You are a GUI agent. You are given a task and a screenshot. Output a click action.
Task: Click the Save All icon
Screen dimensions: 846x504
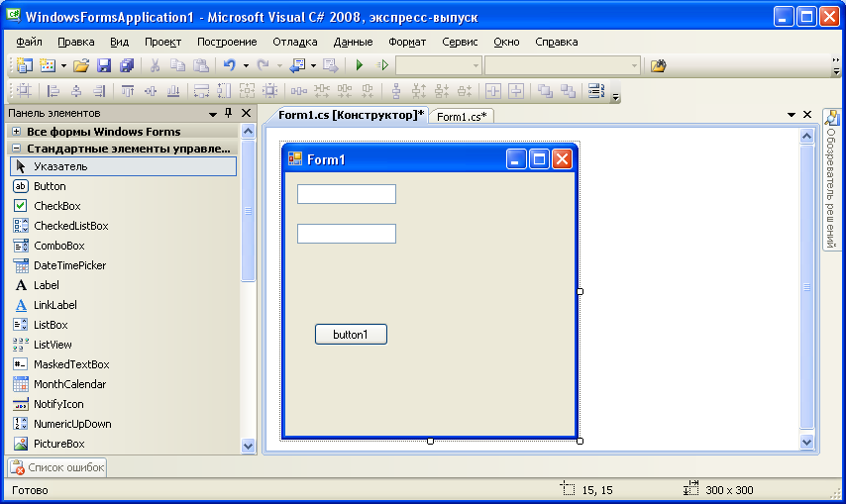(x=127, y=65)
